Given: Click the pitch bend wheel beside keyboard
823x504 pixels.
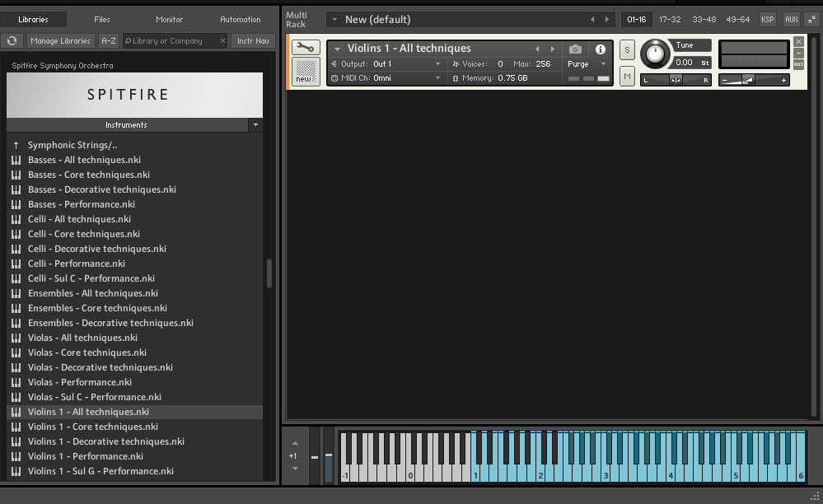Looking at the screenshot, I should click(x=315, y=455).
